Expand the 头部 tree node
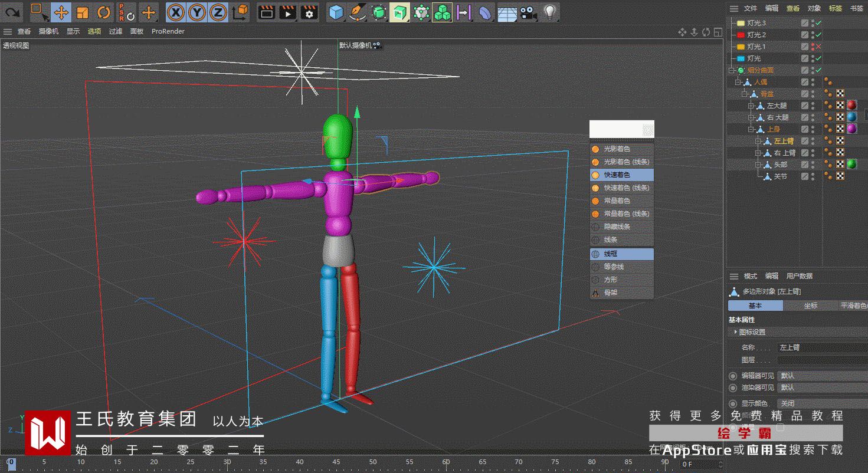This screenshot has height=473, width=868. pyautogui.click(x=758, y=165)
